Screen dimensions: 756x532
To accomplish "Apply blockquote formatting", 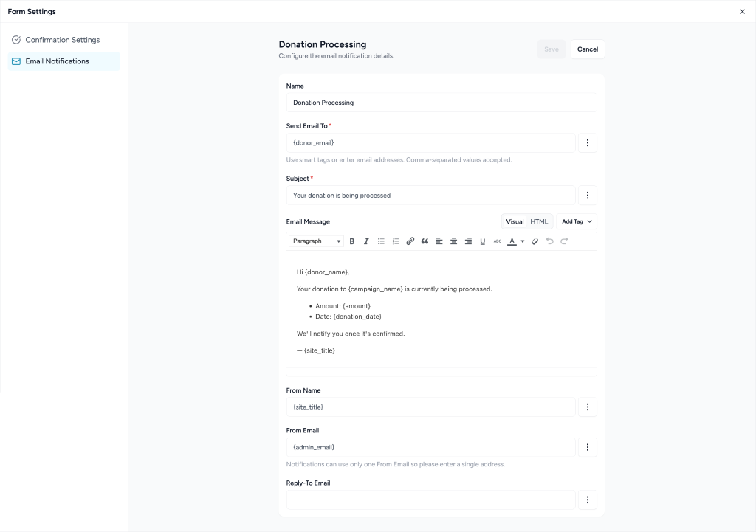I will [x=425, y=241].
